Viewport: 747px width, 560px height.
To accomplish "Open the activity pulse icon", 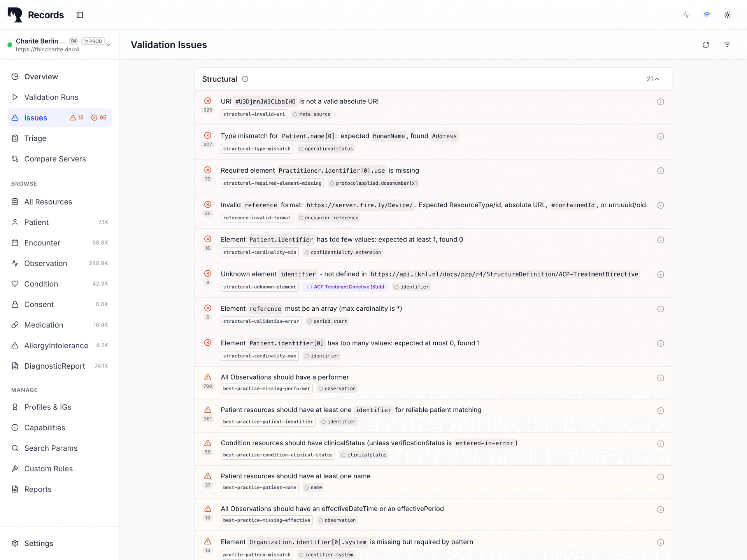I will tap(686, 15).
